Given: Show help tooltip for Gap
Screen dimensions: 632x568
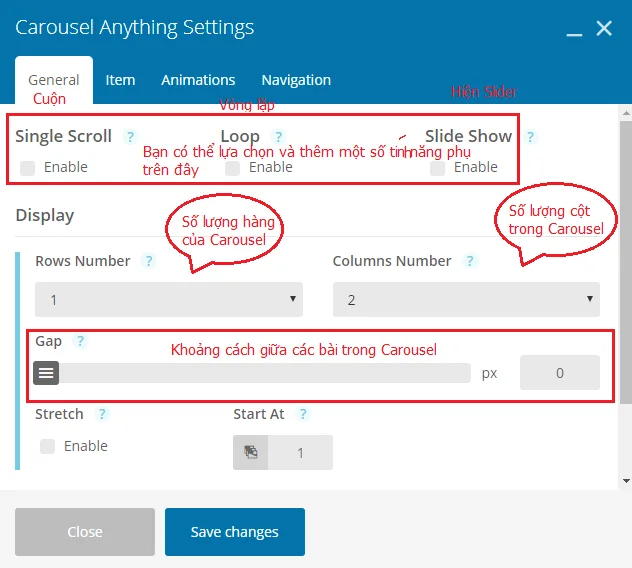Looking at the screenshot, I should point(81,341).
